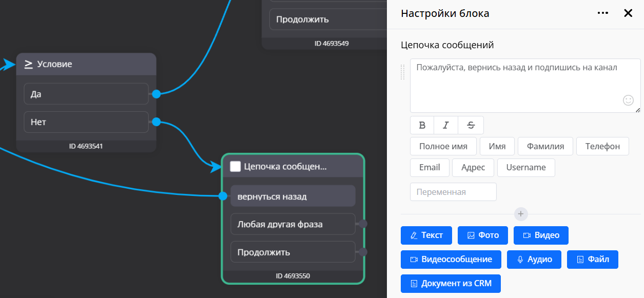This screenshot has width=644, height=298.
Task: Add an Аудио message element
Action: pyautogui.click(x=534, y=260)
